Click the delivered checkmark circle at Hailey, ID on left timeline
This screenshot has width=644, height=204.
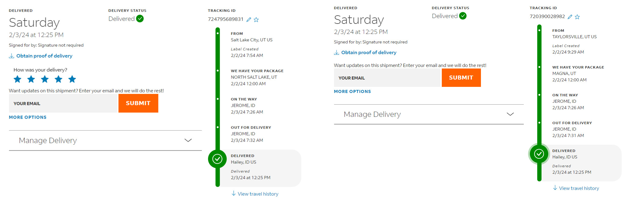tap(217, 159)
